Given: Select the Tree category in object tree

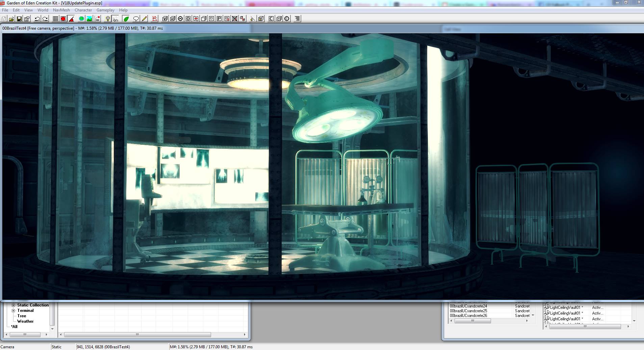Looking at the screenshot, I should [22, 316].
